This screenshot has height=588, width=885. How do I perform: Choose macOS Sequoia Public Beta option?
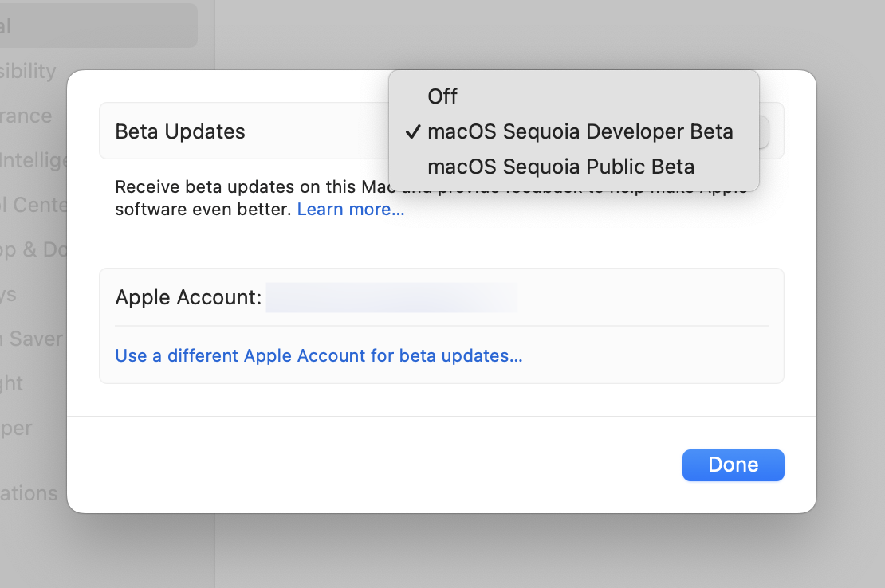pos(560,167)
